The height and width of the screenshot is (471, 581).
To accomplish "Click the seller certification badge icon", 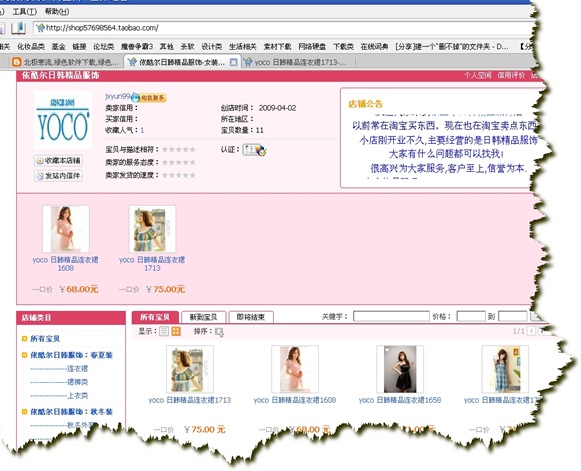I will pos(255,150).
